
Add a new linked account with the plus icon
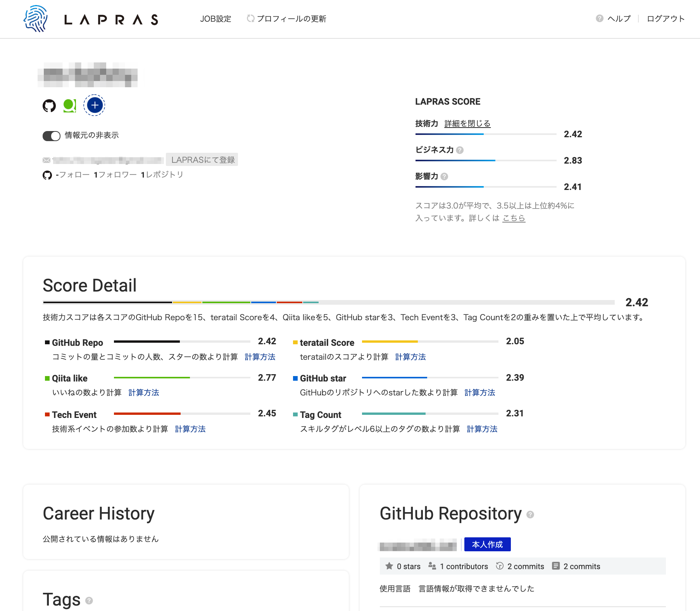tap(95, 105)
